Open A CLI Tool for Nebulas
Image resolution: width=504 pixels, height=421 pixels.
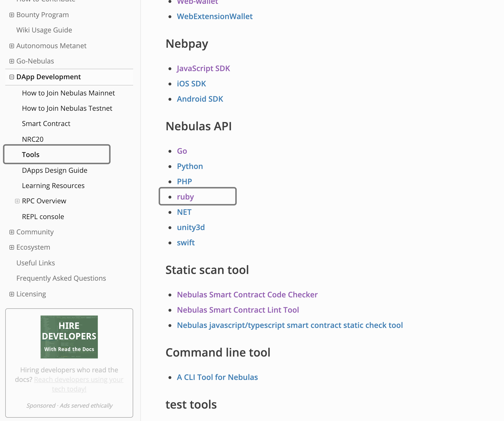click(217, 377)
